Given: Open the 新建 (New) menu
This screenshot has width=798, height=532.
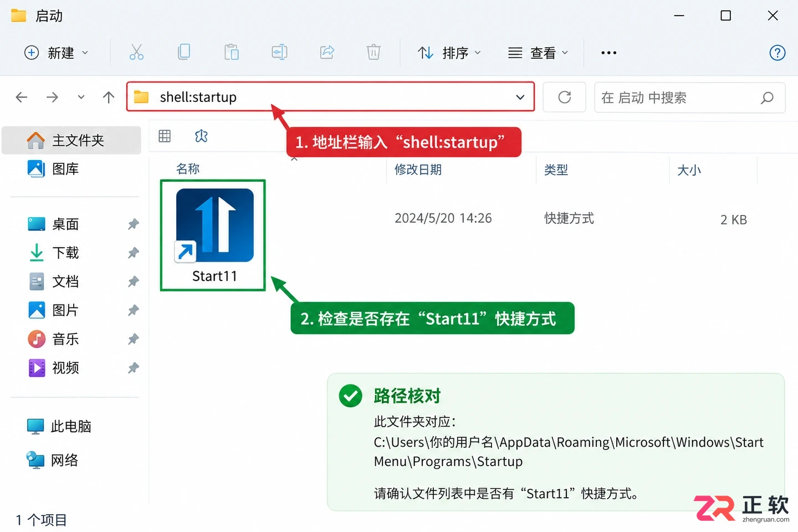Looking at the screenshot, I should click(56, 53).
